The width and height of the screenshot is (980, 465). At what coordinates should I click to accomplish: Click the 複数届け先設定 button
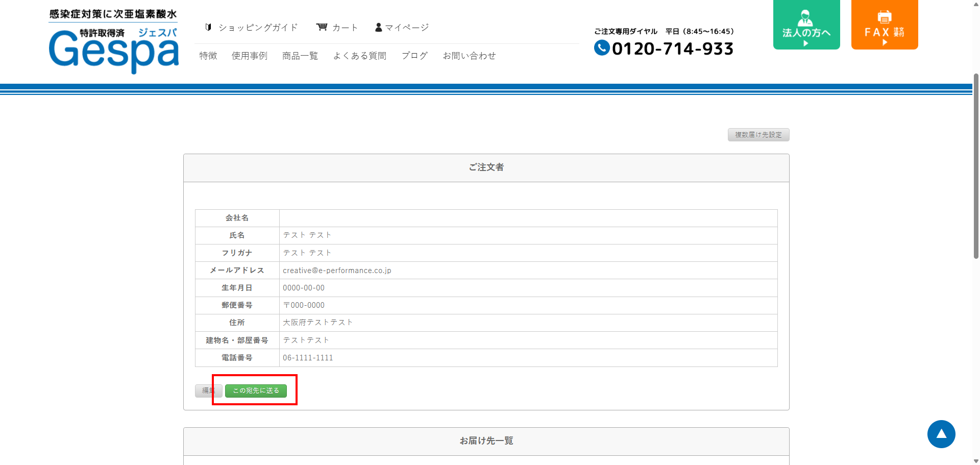point(758,135)
